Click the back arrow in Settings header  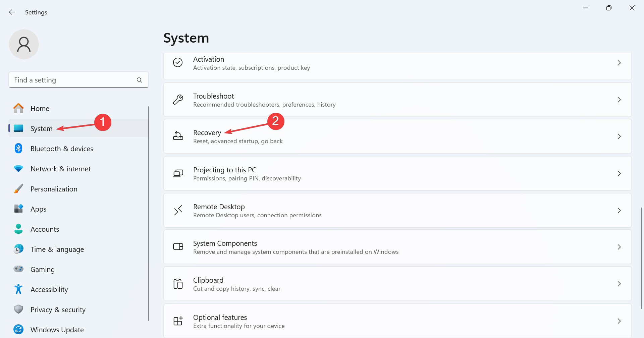pos(12,12)
